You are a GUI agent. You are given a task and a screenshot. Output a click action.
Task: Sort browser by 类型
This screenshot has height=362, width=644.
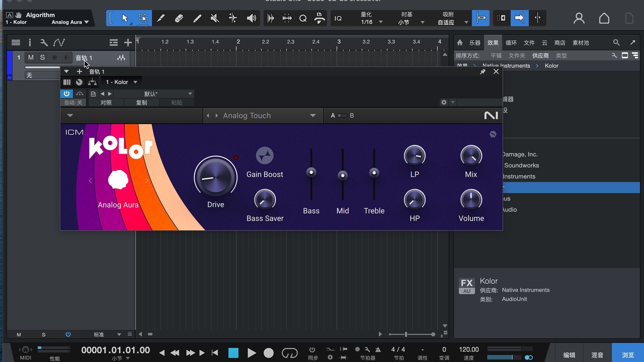tap(561, 56)
